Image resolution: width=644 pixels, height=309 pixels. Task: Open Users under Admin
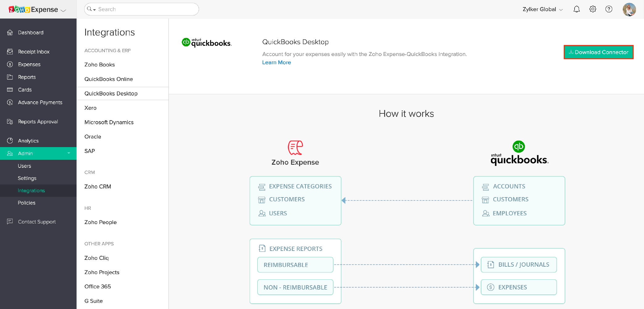coord(24,166)
